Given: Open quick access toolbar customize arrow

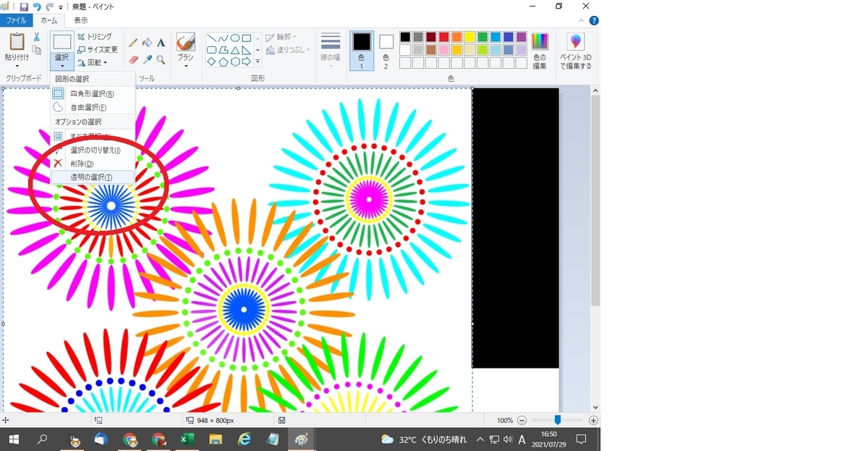Looking at the screenshot, I should point(61,7).
